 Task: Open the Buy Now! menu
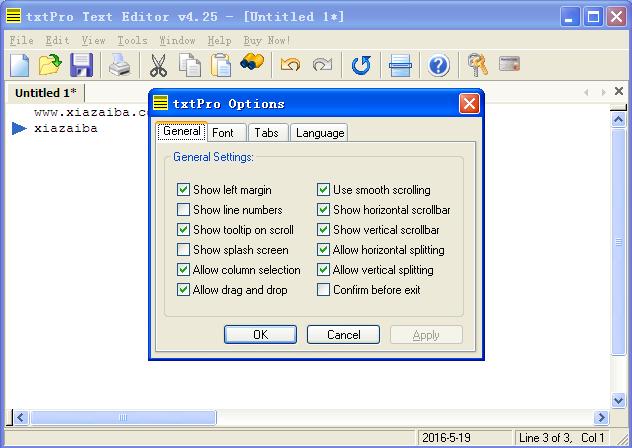click(267, 40)
